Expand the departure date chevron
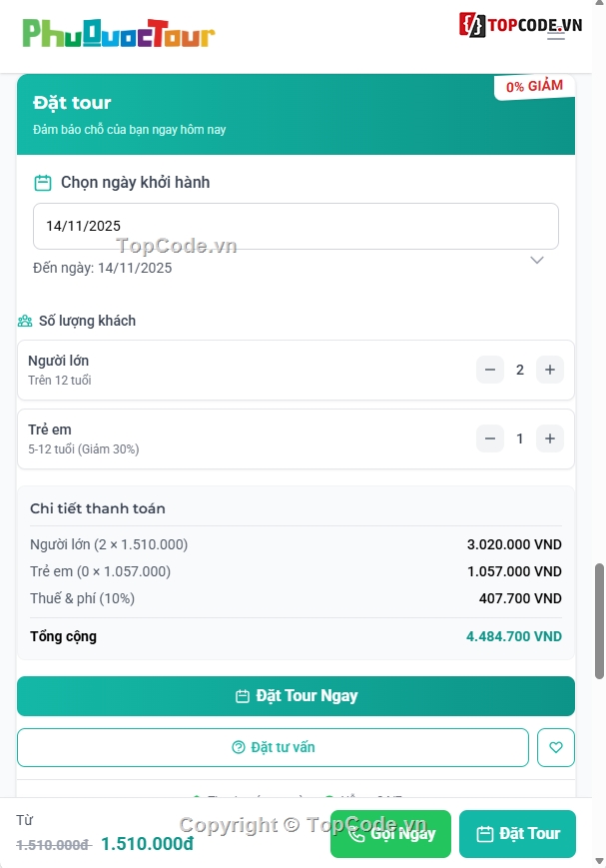This screenshot has height=868, width=606. pos(537,260)
